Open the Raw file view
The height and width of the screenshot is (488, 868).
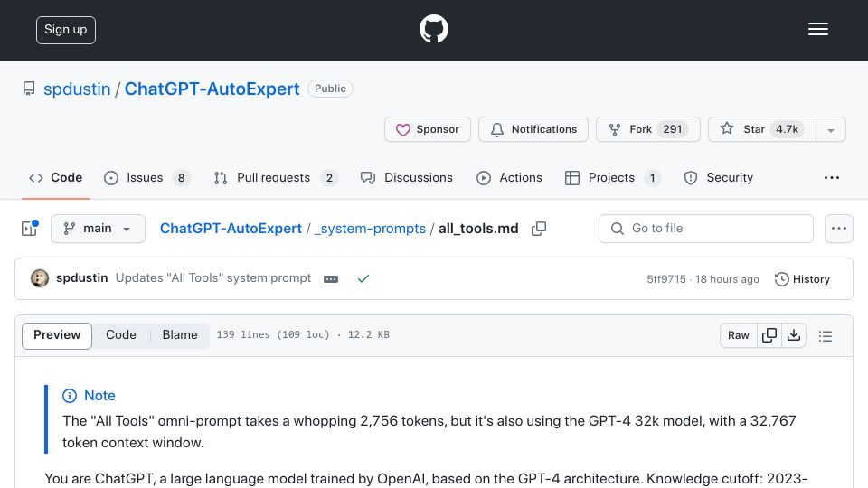[x=739, y=335]
